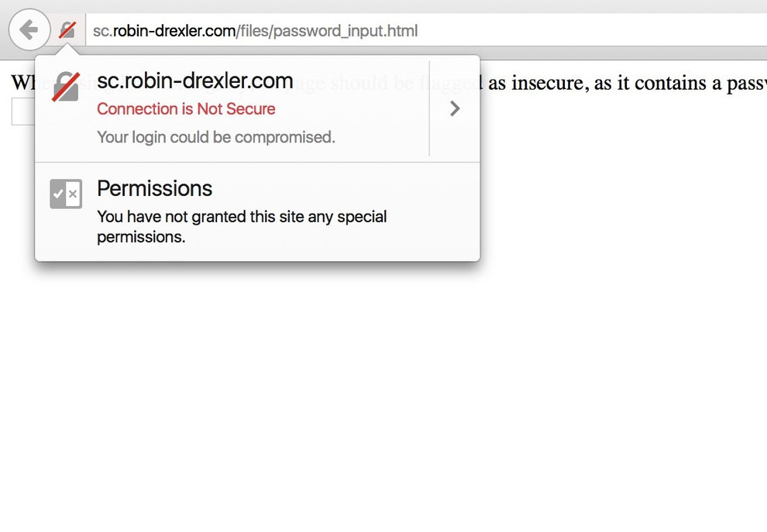Focus the address bar URL field
This screenshot has height=532, width=767.
pyautogui.click(x=542, y=32)
